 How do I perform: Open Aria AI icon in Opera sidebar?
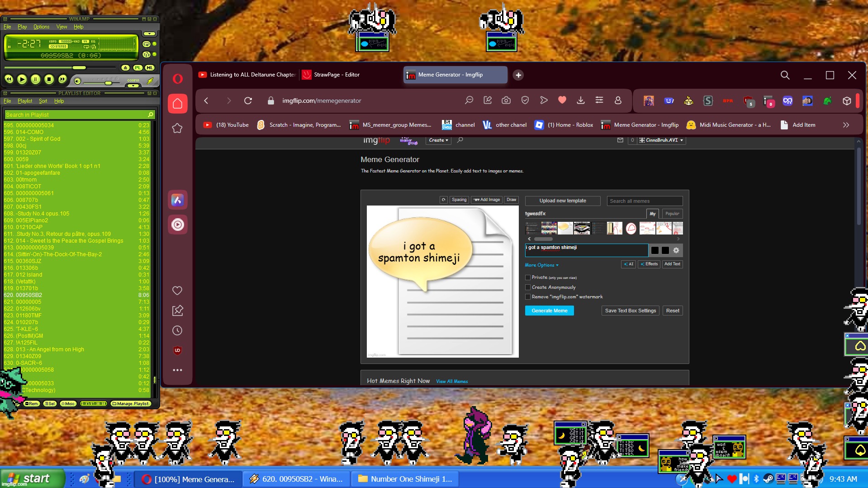pos(178,200)
